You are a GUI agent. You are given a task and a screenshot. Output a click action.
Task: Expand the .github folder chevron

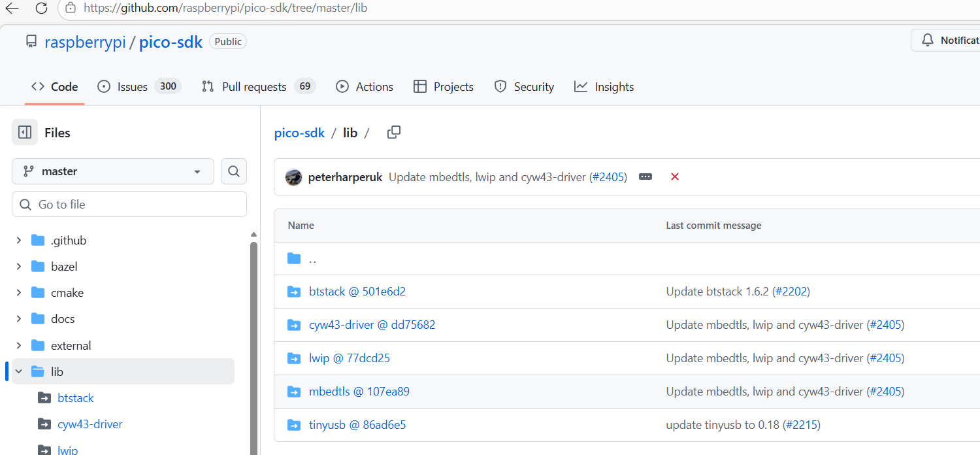pos(19,241)
